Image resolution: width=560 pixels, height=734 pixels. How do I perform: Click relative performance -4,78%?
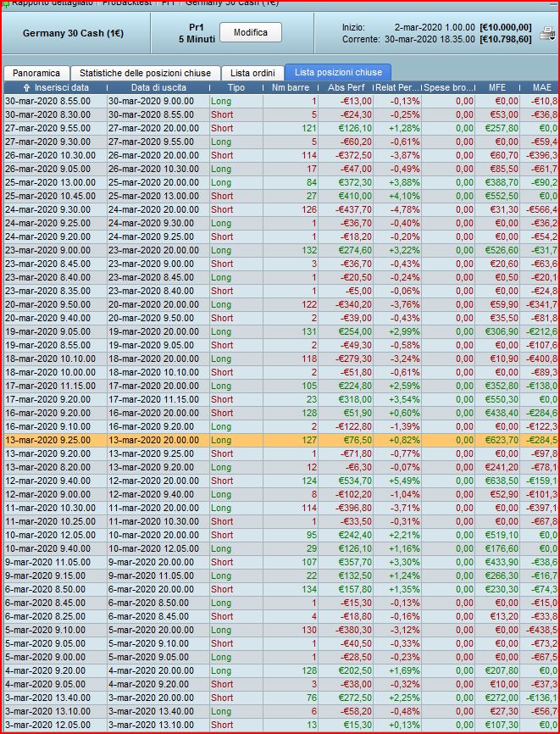(x=405, y=209)
